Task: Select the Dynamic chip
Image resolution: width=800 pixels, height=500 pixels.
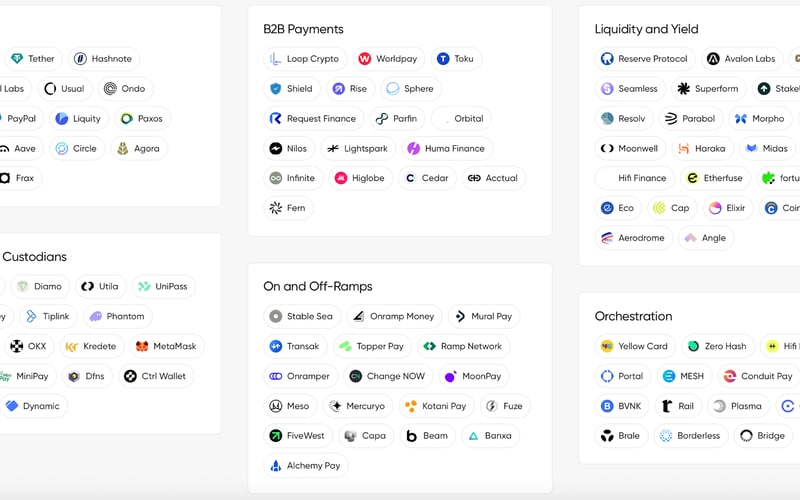Action: coord(33,406)
